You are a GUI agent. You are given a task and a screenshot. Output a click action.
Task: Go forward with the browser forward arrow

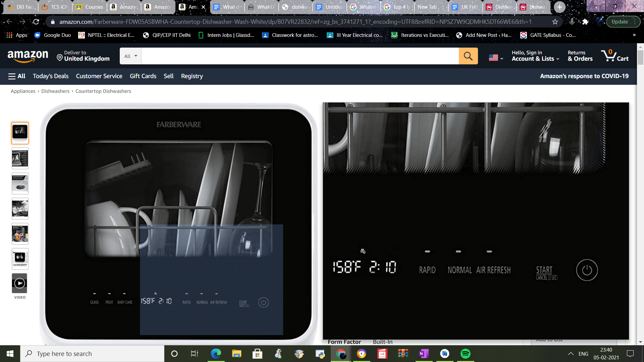(22, 22)
